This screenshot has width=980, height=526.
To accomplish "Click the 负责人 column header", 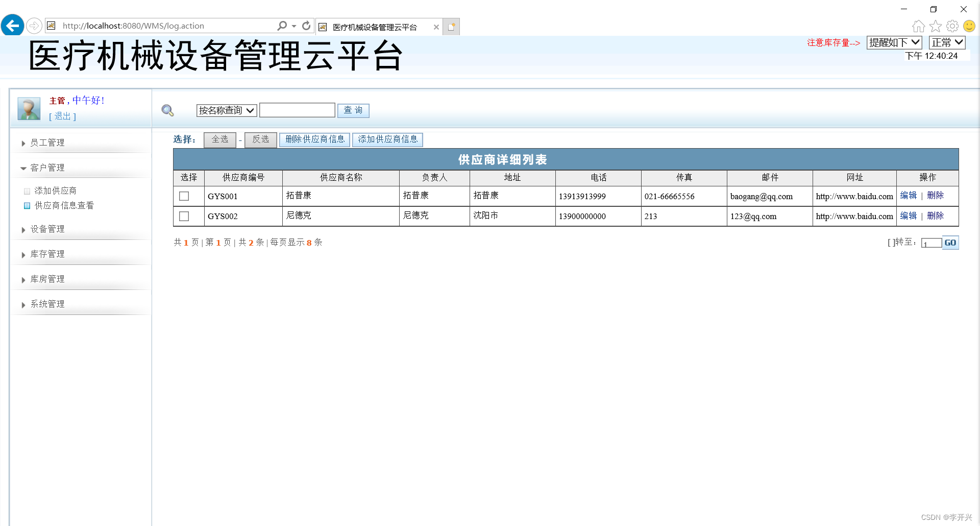I will (434, 178).
